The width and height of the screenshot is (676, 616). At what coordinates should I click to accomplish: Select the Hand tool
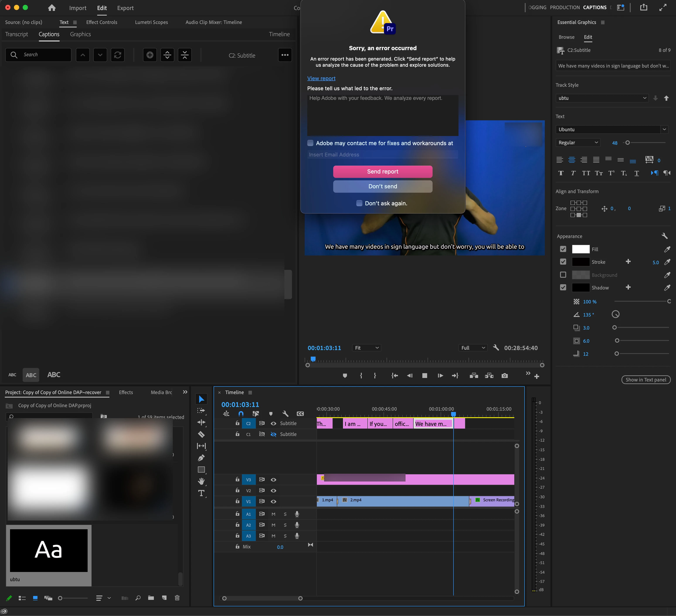coord(201,481)
